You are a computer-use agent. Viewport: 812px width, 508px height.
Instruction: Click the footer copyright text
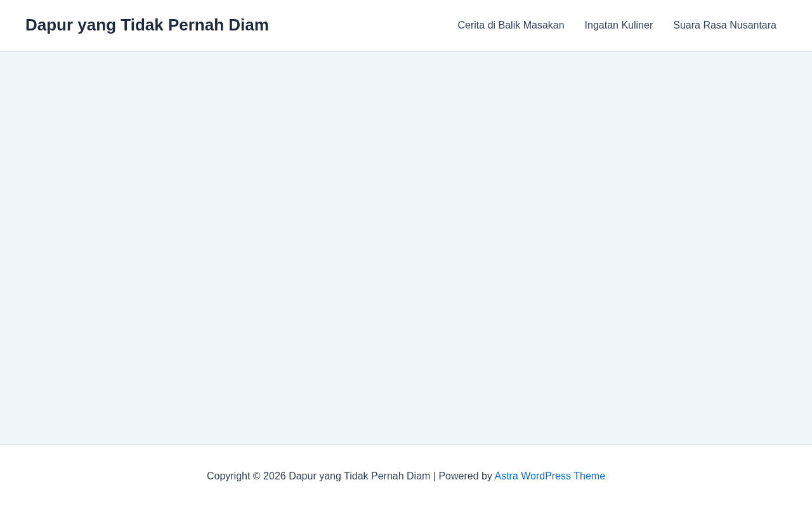pyautogui.click(x=350, y=476)
